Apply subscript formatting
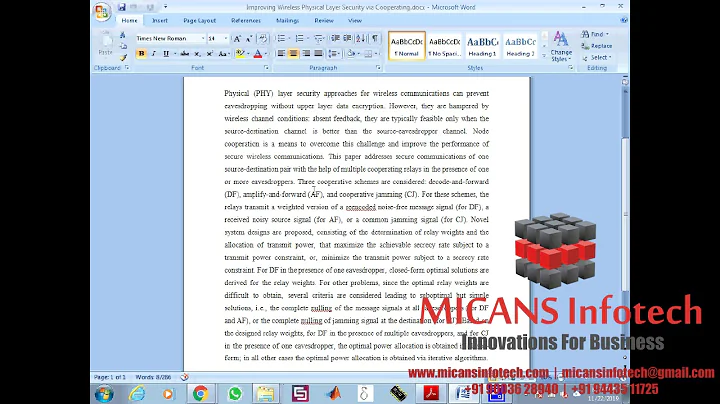 [x=197, y=54]
